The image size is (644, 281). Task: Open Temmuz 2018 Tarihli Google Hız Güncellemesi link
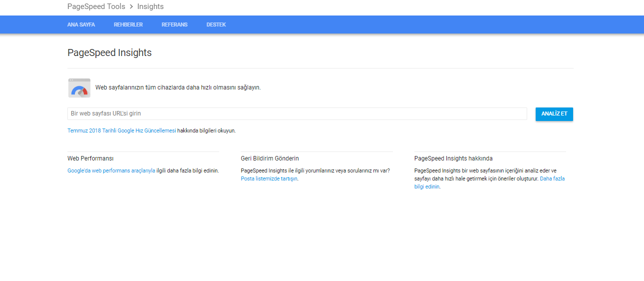pyautogui.click(x=122, y=130)
